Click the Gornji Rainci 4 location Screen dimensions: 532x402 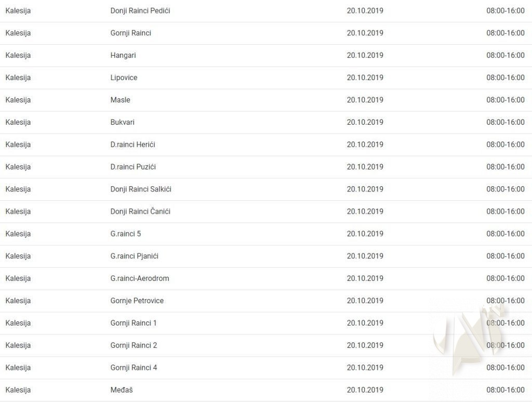[134, 368]
